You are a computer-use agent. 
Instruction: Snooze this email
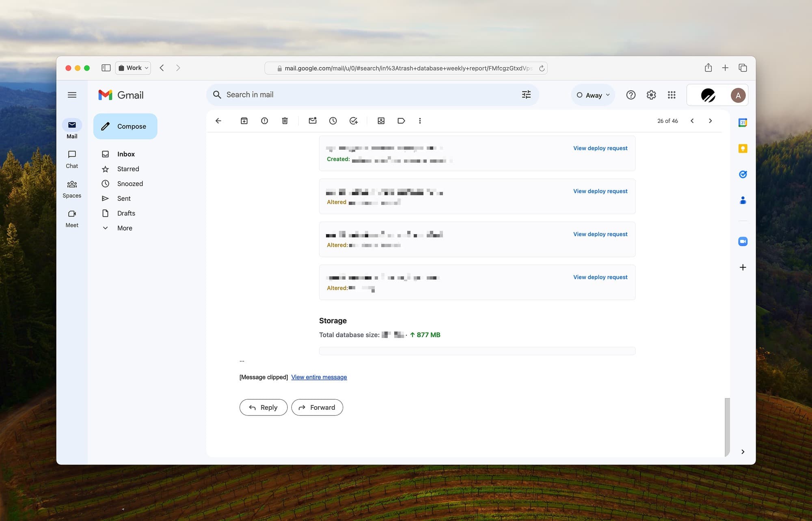(333, 121)
